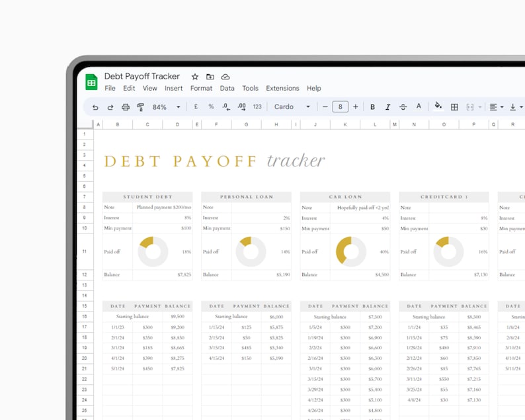Select the STUDENT DEBT header cell

point(147,197)
